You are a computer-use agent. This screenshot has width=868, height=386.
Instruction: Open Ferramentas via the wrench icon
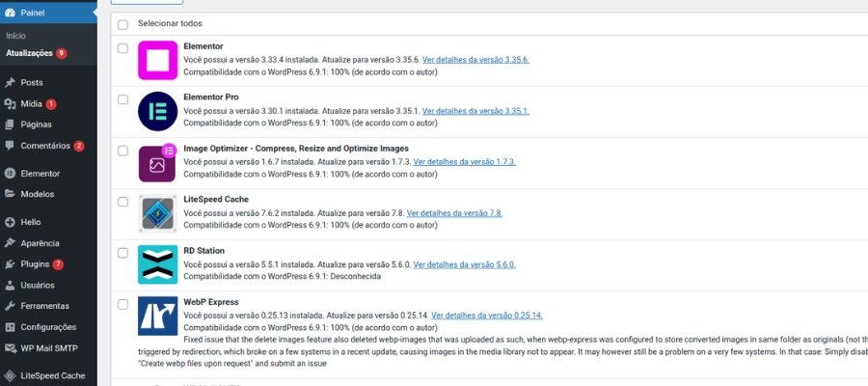10,306
